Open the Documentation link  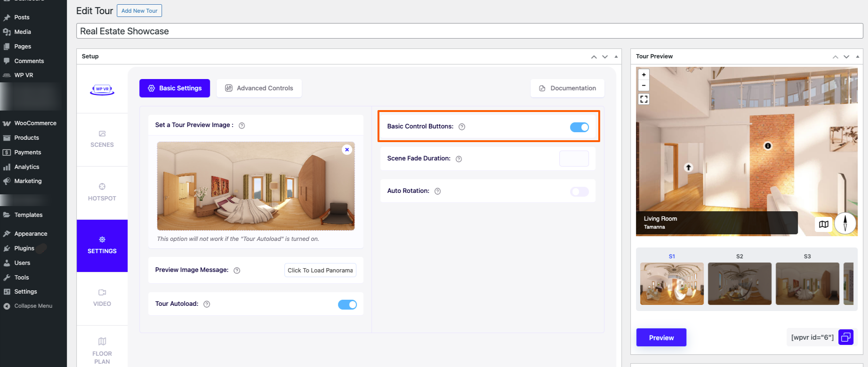pos(567,88)
